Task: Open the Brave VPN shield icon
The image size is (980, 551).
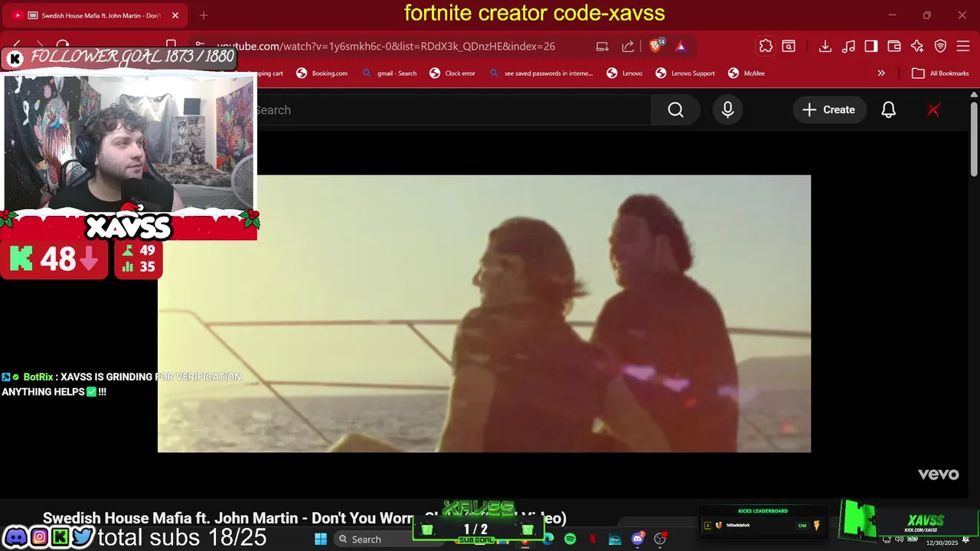Action: pos(940,46)
